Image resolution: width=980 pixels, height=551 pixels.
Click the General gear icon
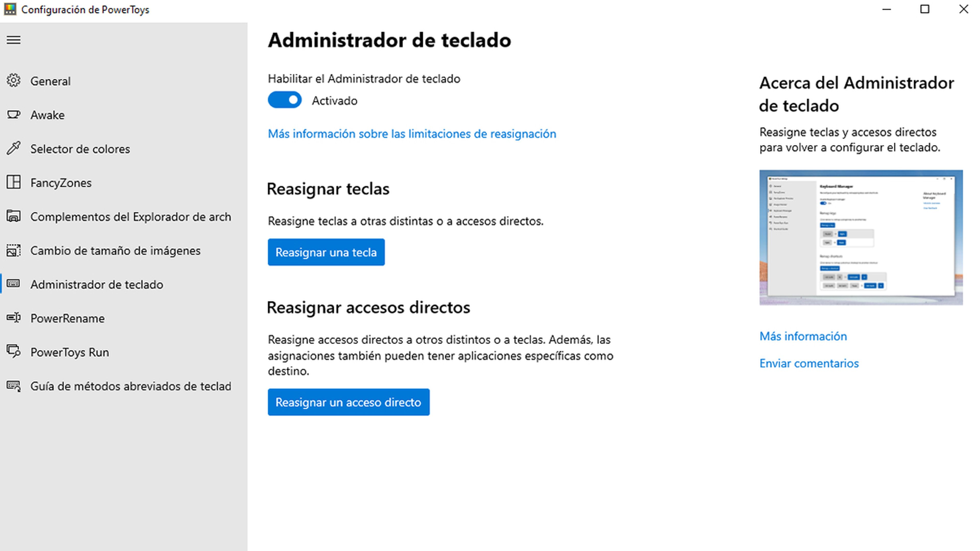13,81
